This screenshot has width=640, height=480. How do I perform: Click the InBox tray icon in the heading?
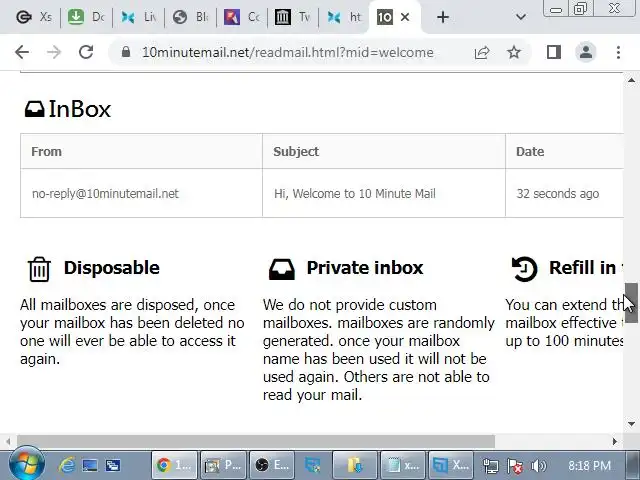click(x=34, y=109)
